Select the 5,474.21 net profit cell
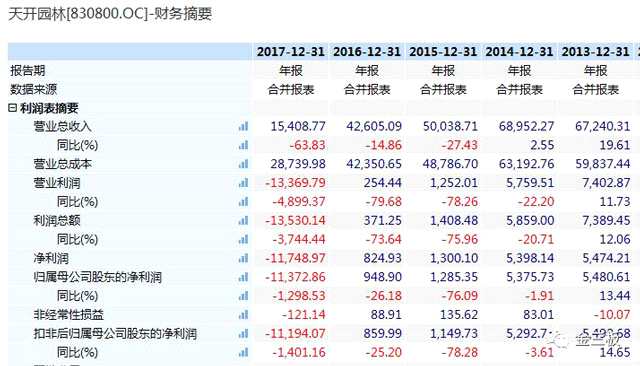This screenshot has height=366, width=640. (x=606, y=258)
